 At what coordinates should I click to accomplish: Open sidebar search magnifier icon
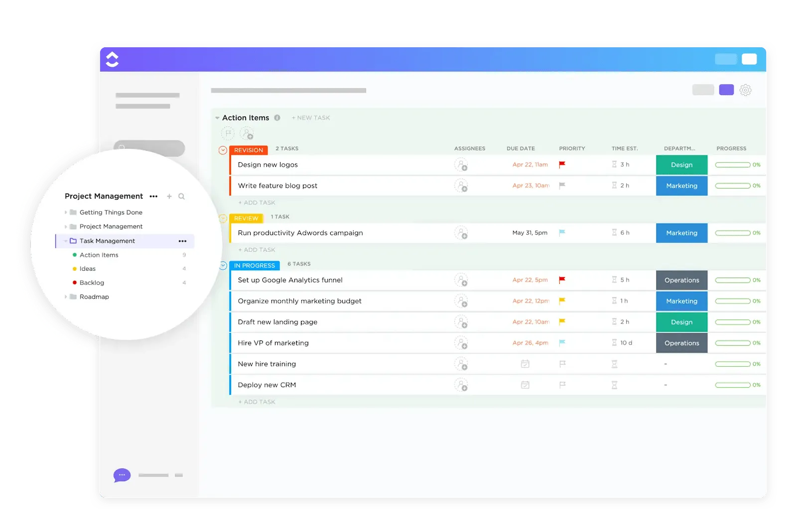pos(182,197)
